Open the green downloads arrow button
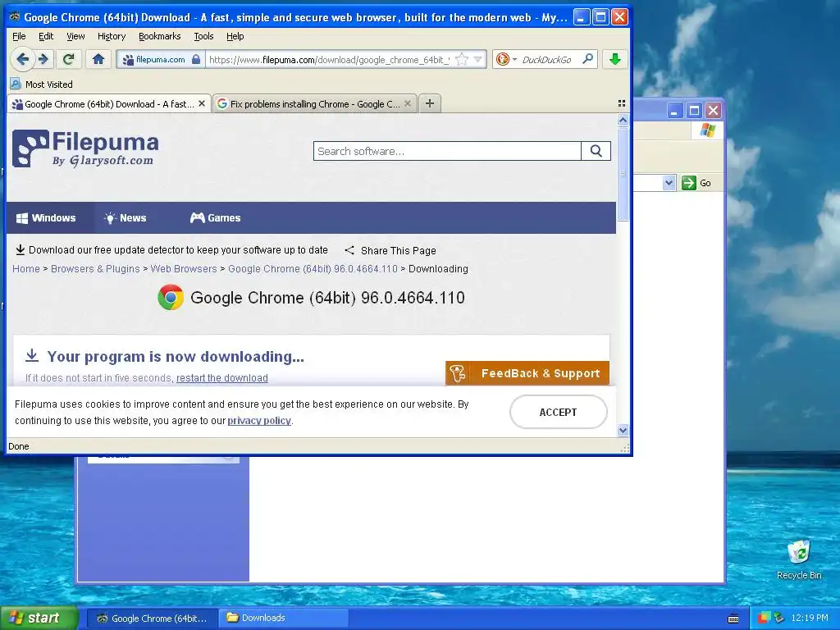This screenshot has width=840, height=630. click(x=615, y=59)
